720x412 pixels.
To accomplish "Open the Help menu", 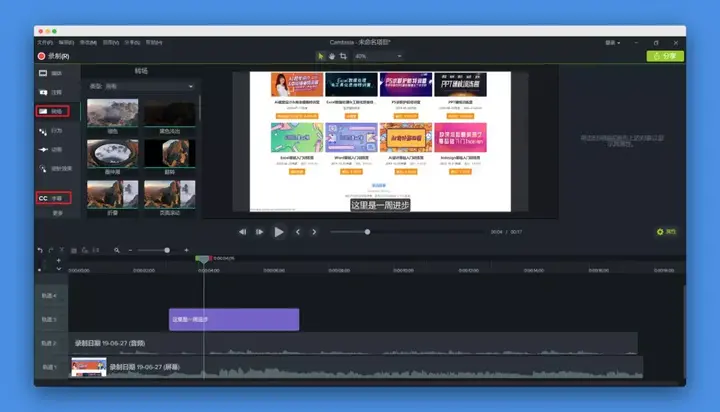I will pyautogui.click(x=154, y=42).
